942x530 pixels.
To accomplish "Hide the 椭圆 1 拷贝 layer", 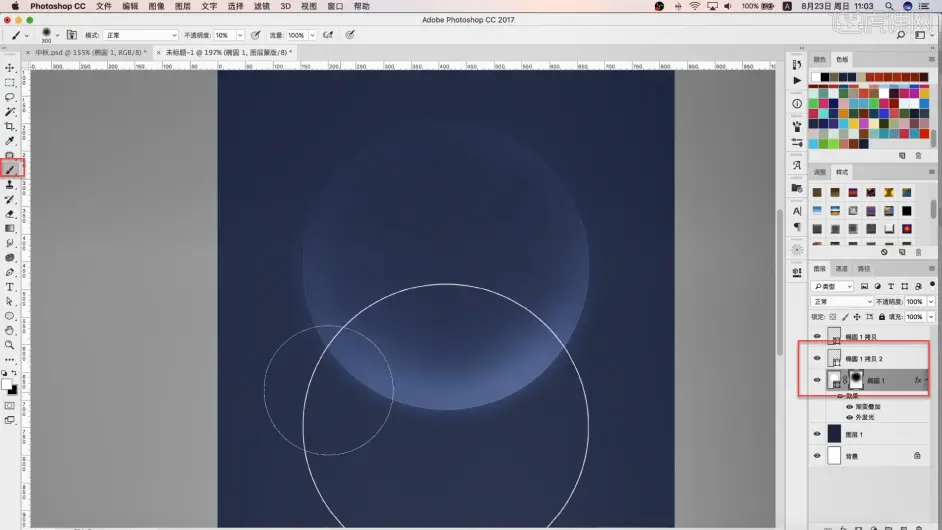I will click(816, 337).
